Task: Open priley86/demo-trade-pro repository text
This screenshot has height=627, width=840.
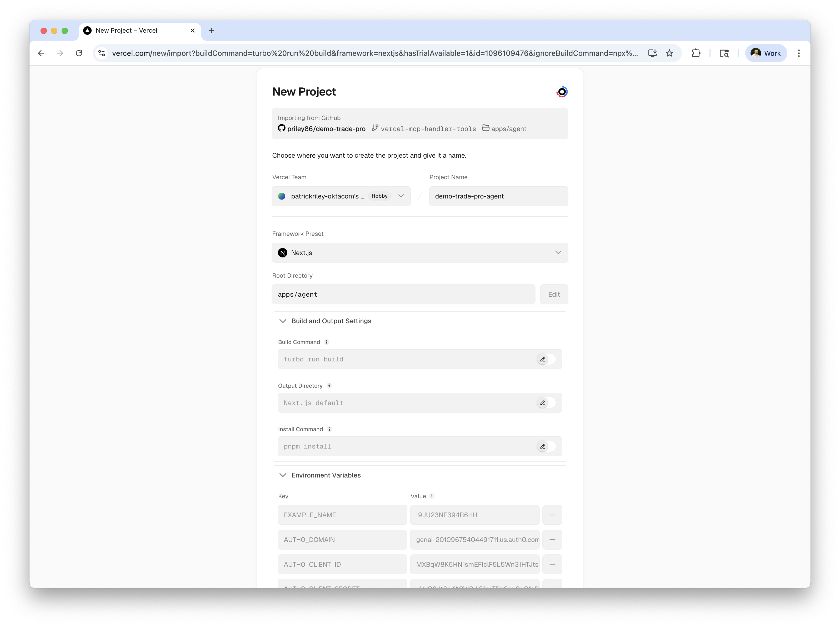Action: point(326,129)
